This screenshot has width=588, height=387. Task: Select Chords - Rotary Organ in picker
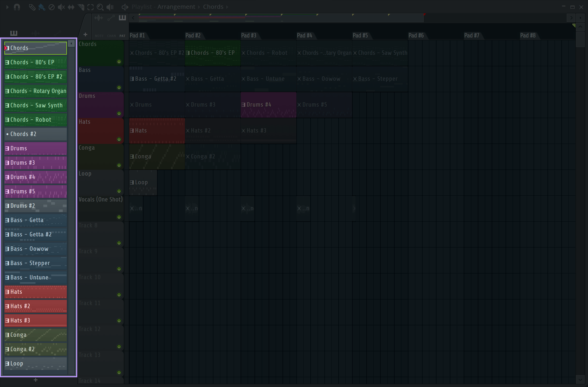click(x=36, y=91)
